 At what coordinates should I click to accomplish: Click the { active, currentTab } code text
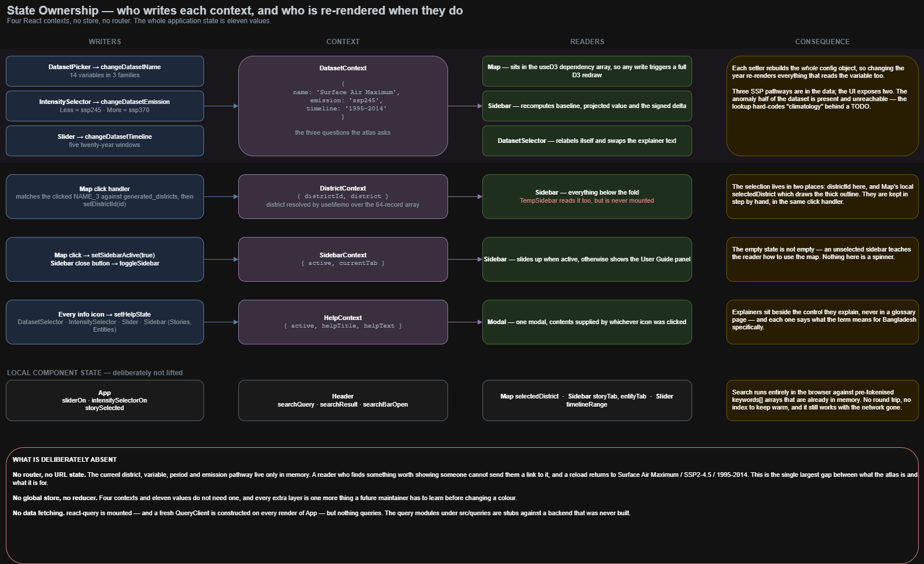pyautogui.click(x=343, y=263)
